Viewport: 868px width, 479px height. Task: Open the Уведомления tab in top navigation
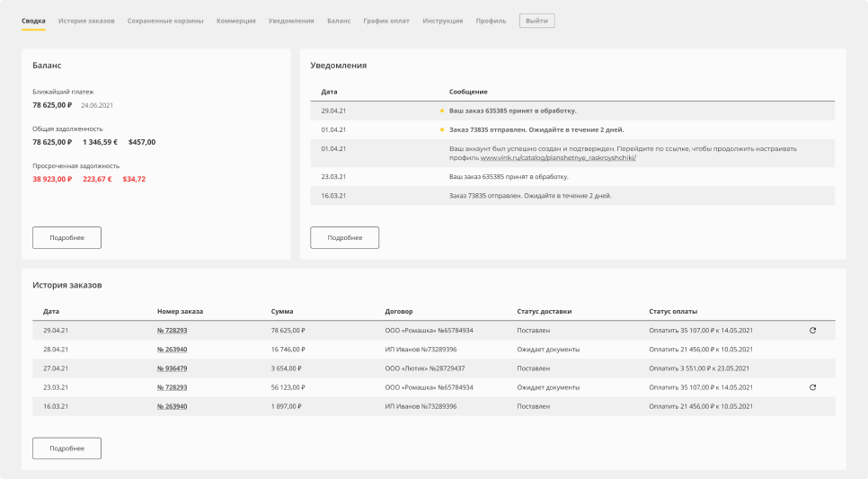coord(291,20)
